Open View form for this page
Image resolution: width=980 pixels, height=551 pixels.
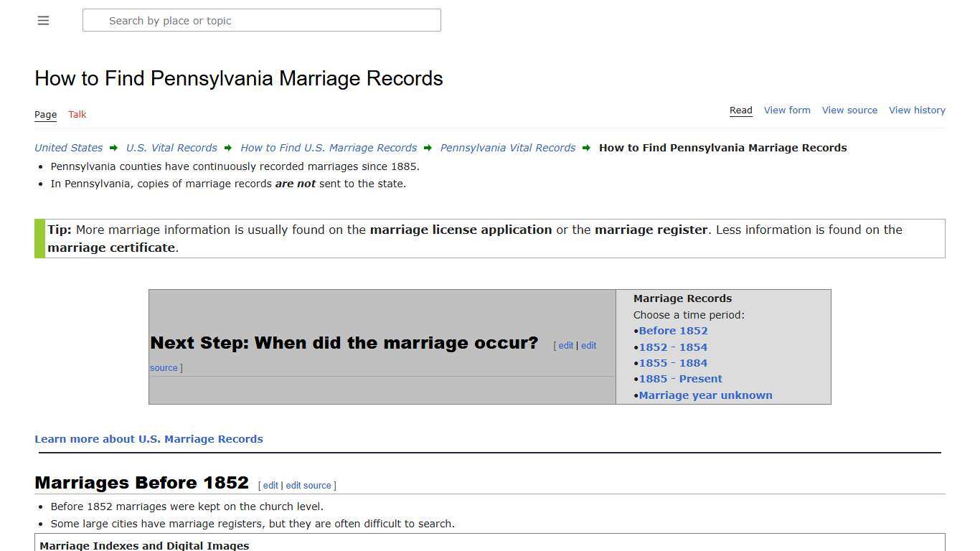(x=787, y=110)
